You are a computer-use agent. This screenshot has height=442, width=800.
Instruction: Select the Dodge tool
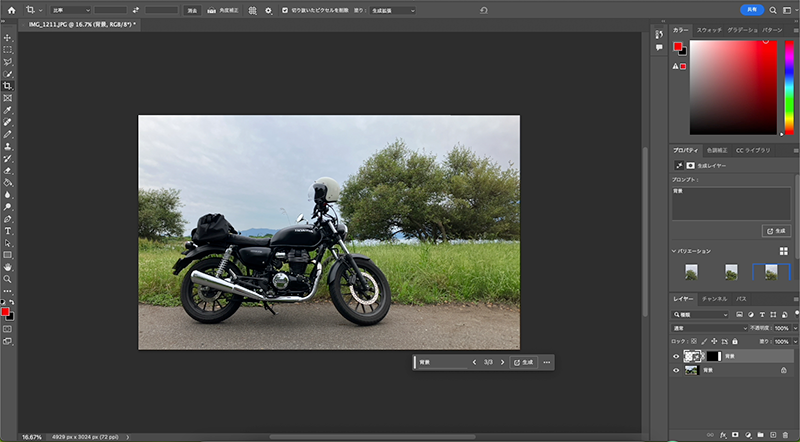coord(7,207)
